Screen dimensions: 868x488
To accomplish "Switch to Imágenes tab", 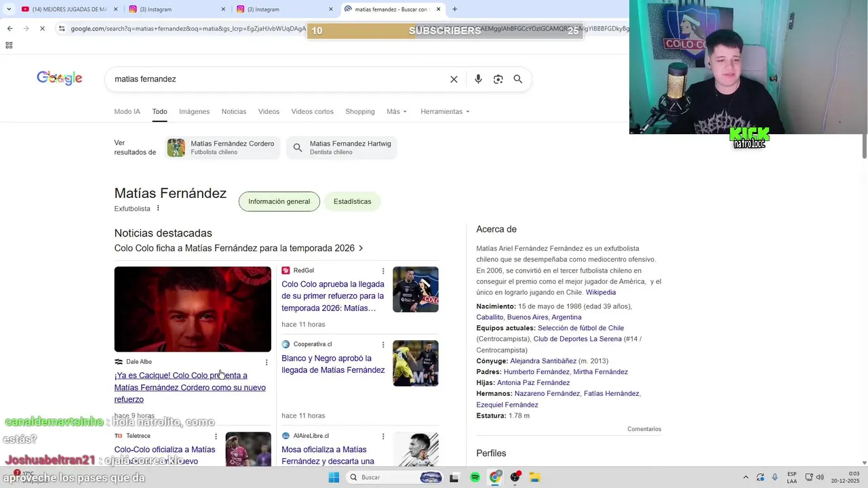I will tap(194, 112).
